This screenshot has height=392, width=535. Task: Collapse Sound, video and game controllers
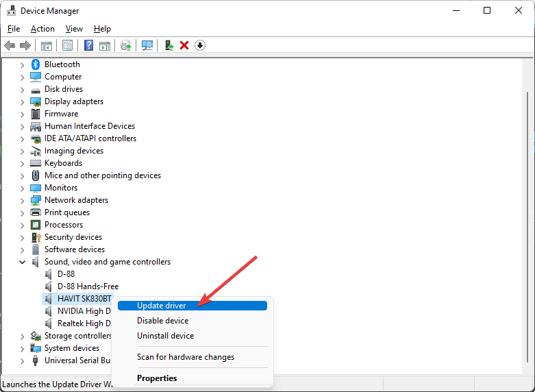pos(22,262)
